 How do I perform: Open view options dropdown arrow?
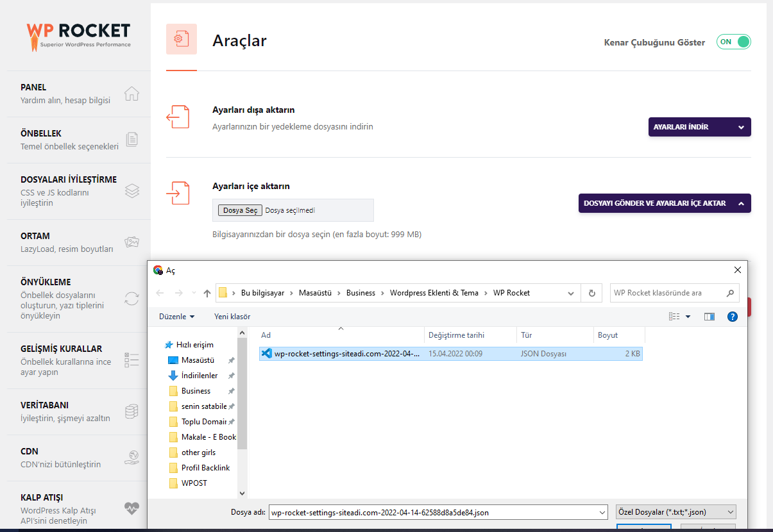pos(688,317)
